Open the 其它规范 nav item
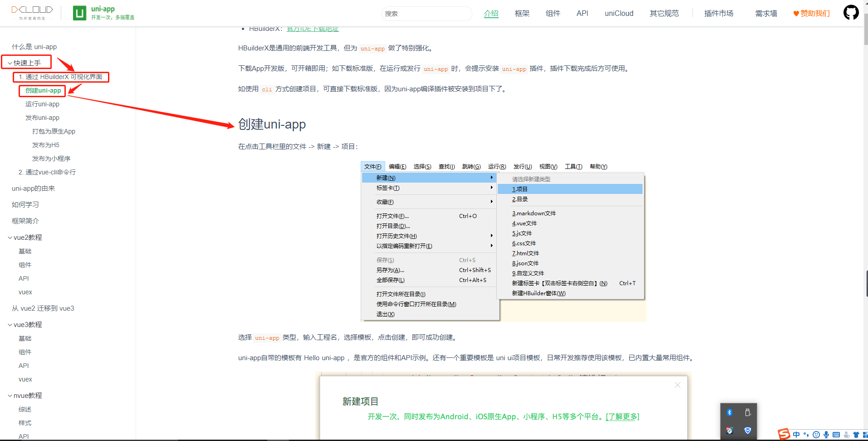This screenshot has width=868, height=441. point(664,14)
